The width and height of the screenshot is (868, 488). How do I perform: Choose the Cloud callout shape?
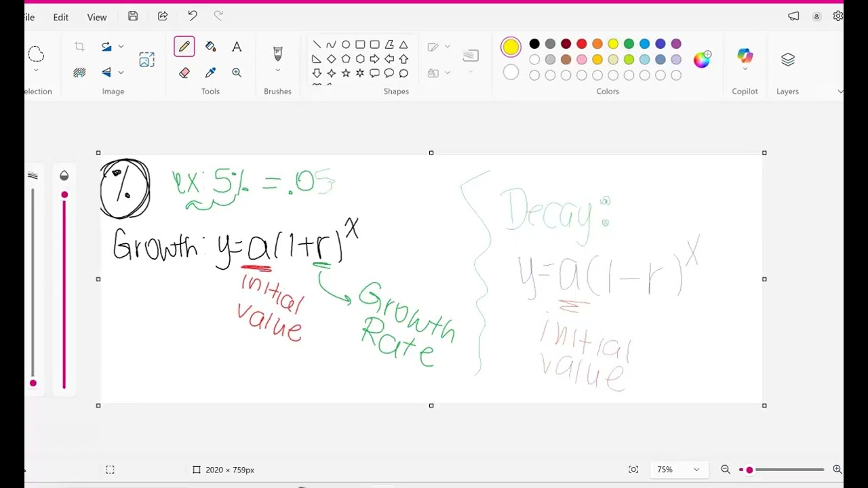403,73
